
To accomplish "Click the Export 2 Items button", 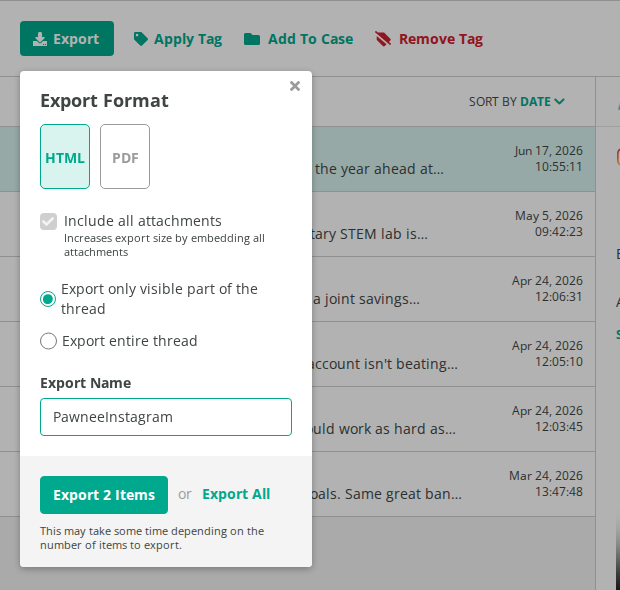I will click(104, 495).
